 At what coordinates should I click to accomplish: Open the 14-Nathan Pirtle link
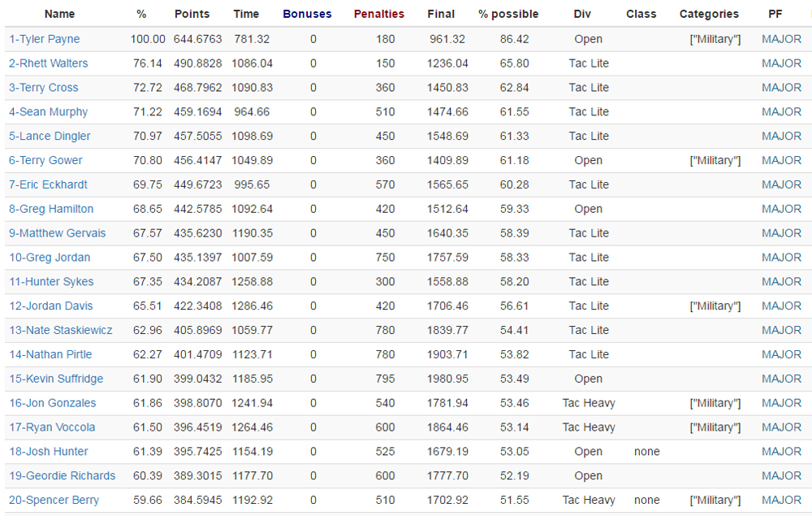point(50,355)
